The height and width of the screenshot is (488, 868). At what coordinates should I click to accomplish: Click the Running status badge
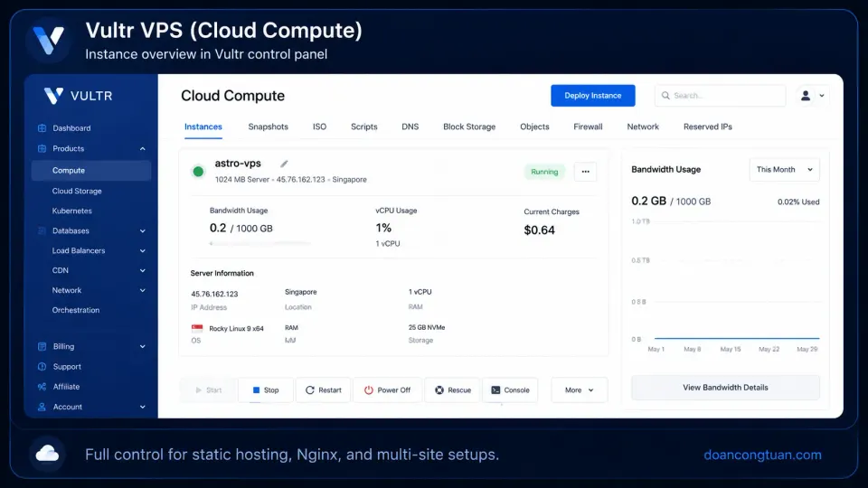tap(544, 172)
